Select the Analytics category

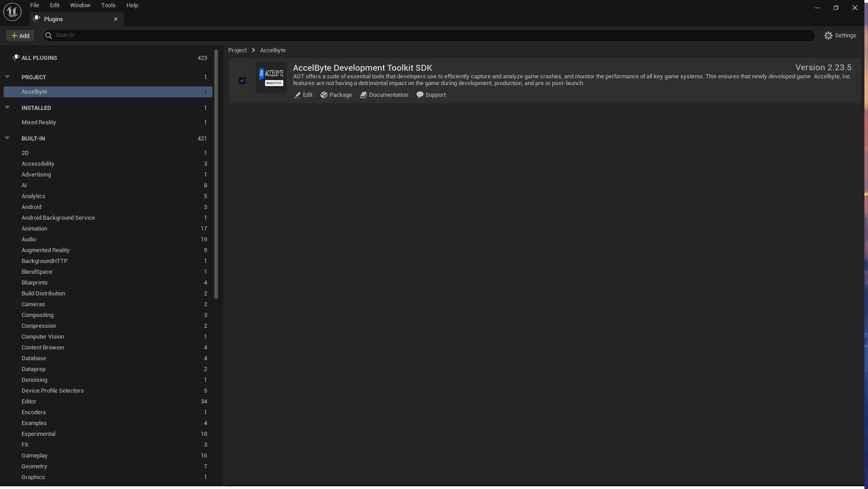108,196
